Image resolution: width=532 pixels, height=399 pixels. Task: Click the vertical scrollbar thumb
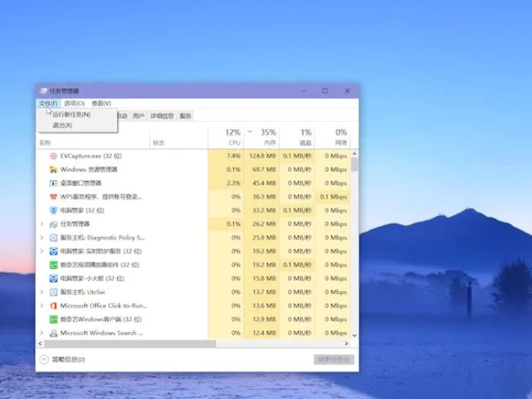point(354,164)
